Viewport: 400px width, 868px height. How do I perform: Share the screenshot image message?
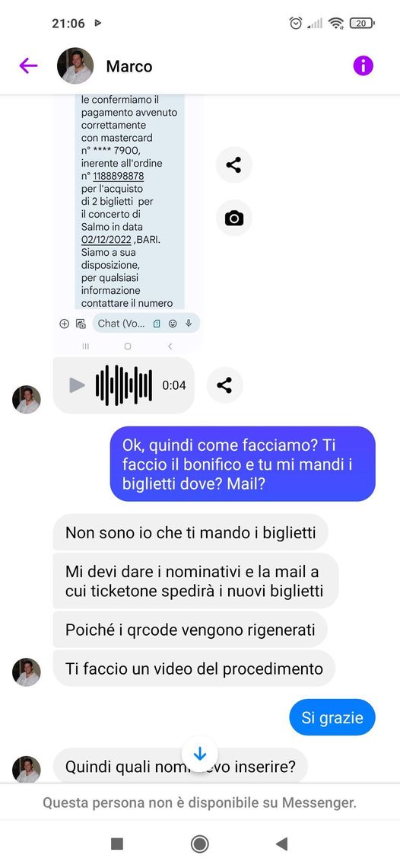coord(233,165)
